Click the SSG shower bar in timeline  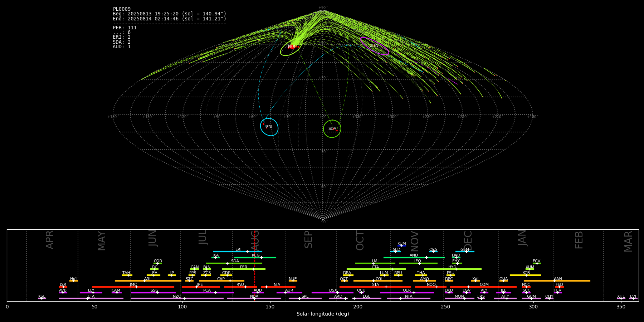point(153,293)
